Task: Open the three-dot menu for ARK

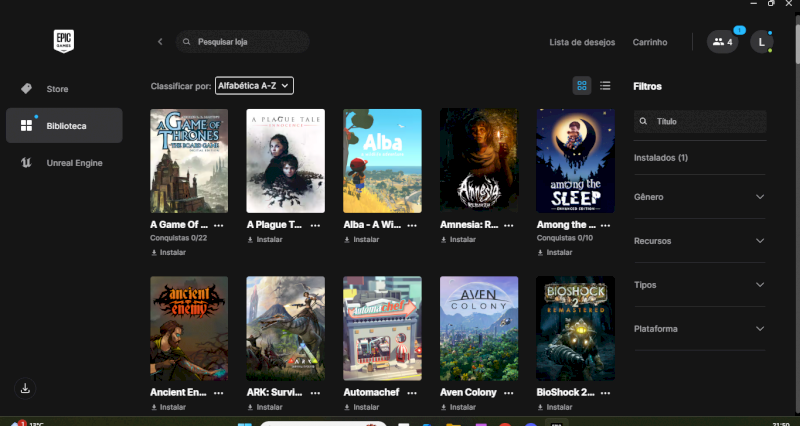Action: (x=315, y=393)
